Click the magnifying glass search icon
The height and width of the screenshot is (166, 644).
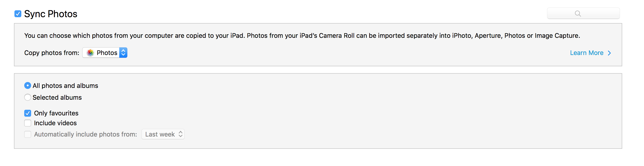[578, 14]
